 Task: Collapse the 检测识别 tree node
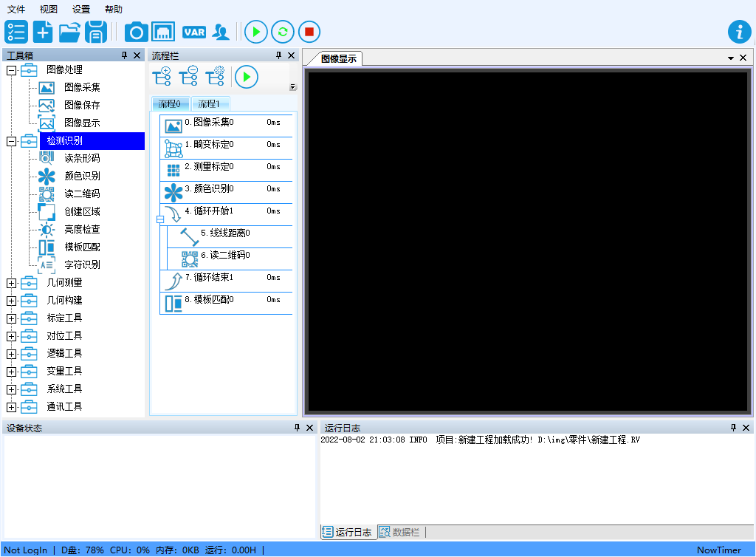(11, 141)
